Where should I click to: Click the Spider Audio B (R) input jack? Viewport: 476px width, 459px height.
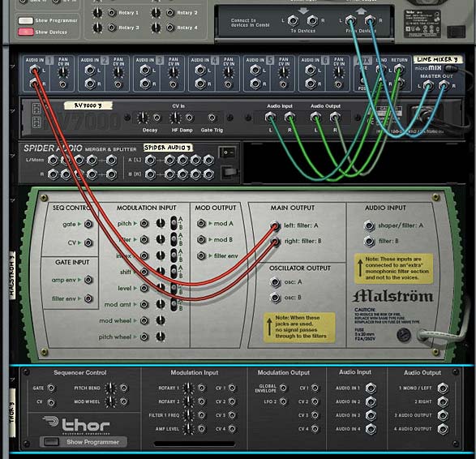[x=150, y=174]
